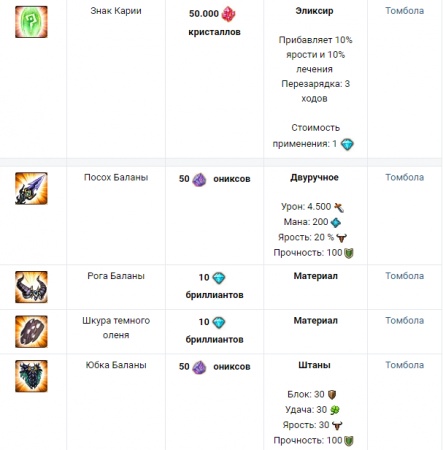Click the purple onyx icon in Посох Баланы row
Screen dimensions: 443x450
point(199,179)
